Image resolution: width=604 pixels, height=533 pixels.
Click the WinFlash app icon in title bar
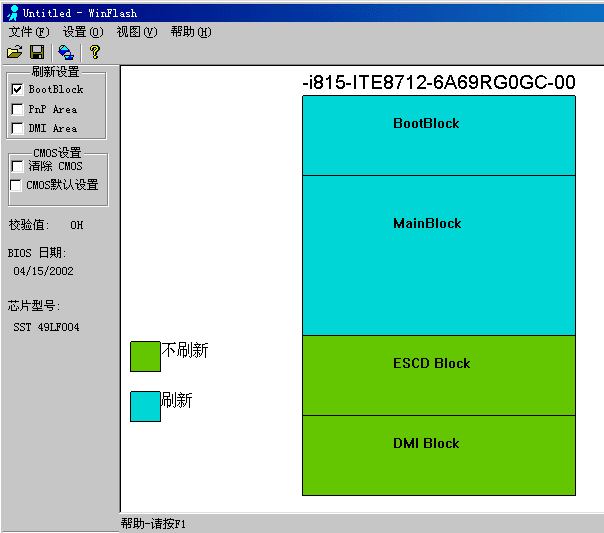coord(13,13)
